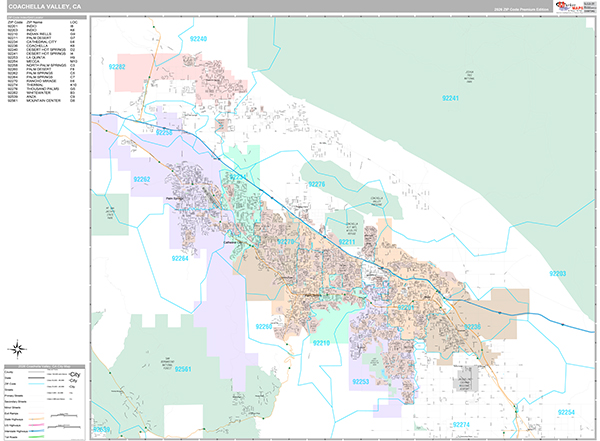Click the compass rose north arrow
600x441 pixels.
(18, 349)
